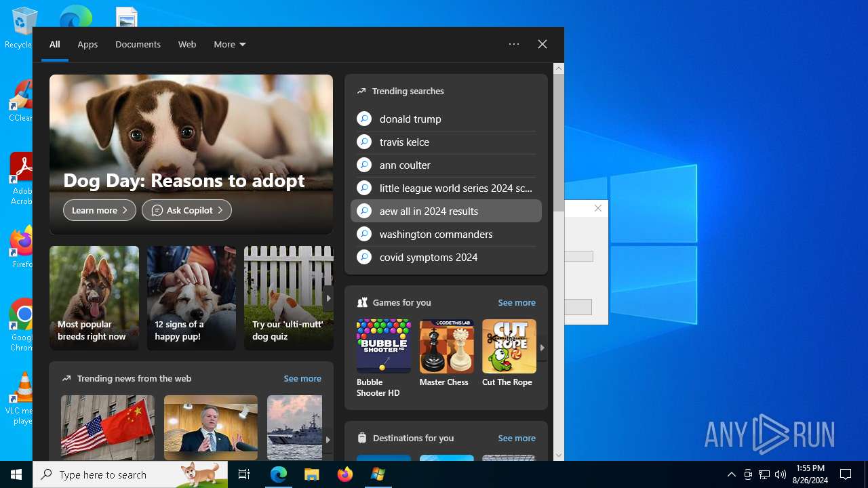Viewport: 868px width, 488px height.
Task: Click search icon beside travis kelce
Action: 364,142
